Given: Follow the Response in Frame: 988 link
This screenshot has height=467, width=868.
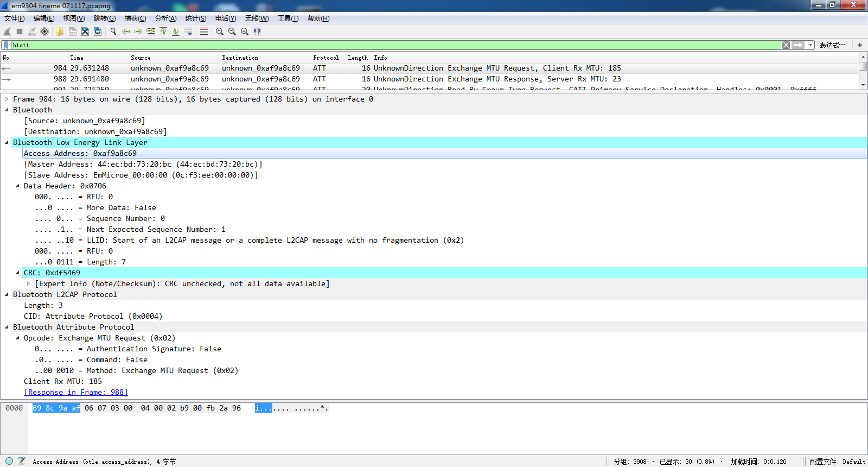Looking at the screenshot, I should [76, 392].
